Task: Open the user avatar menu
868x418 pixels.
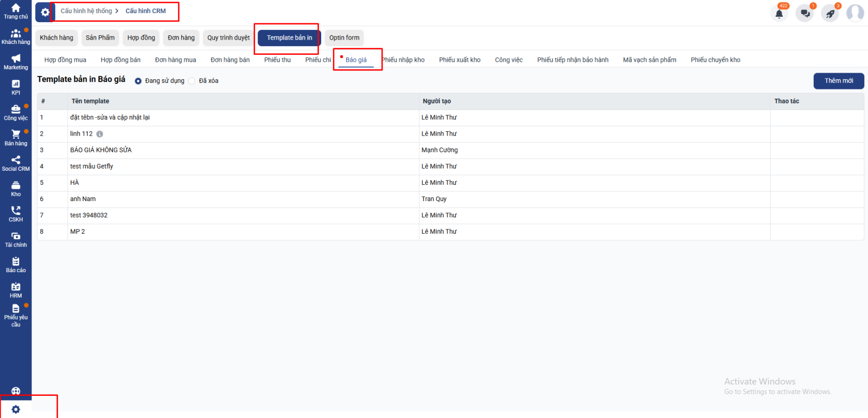Action: click(855, 12)
